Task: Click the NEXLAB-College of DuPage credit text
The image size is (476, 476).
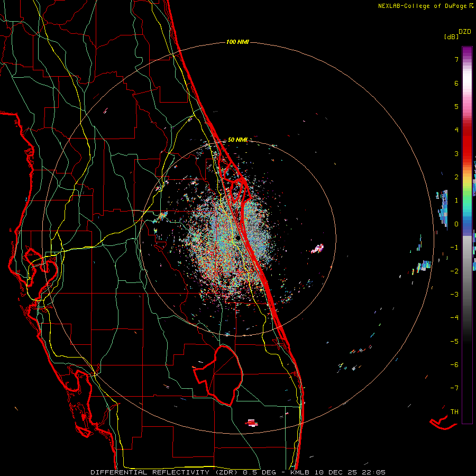Action: click(x=422, y=6)
